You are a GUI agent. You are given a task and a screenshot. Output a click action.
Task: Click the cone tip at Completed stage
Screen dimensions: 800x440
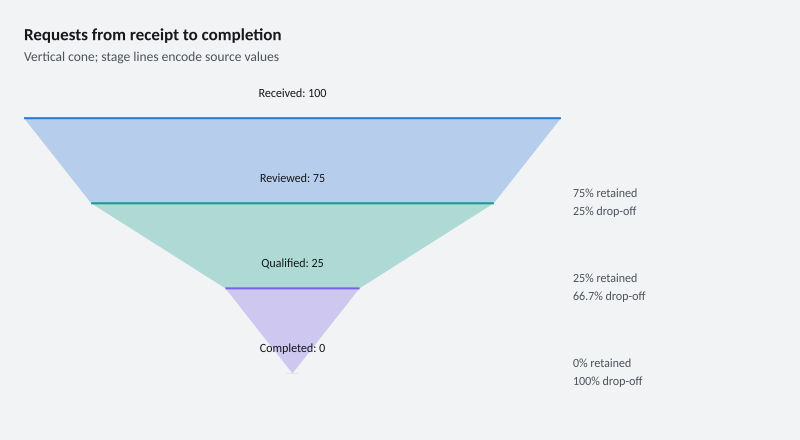(292, 373)
